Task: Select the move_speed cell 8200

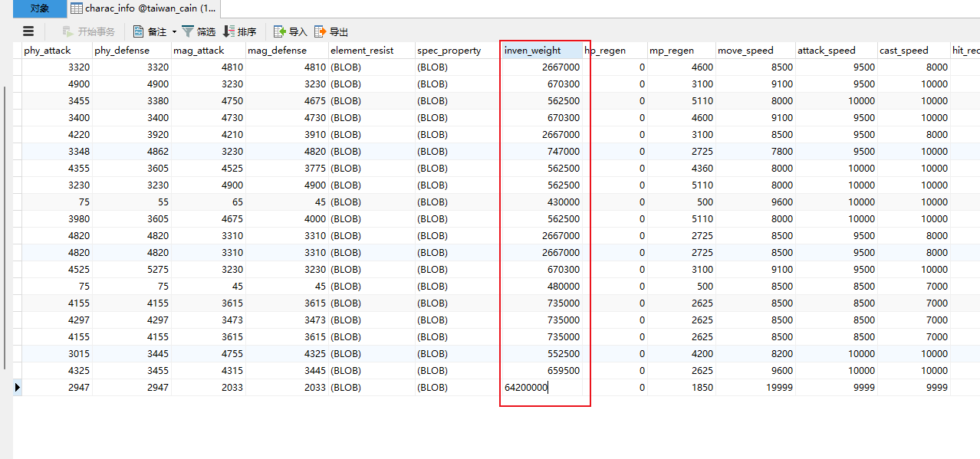Action: (755, 354)
